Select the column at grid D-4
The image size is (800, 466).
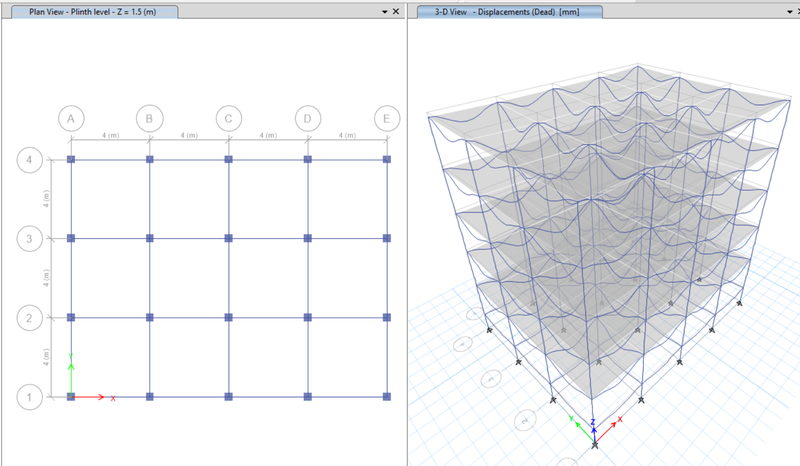coord(308,159)
